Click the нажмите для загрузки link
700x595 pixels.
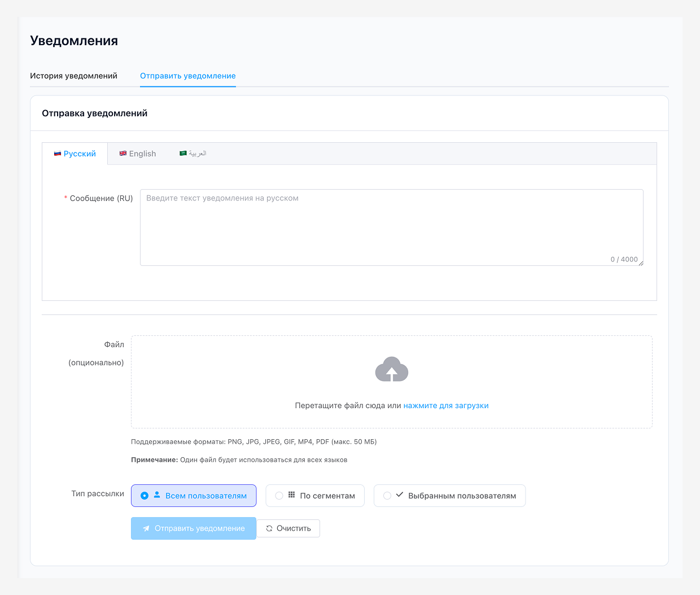pos(446,405)
